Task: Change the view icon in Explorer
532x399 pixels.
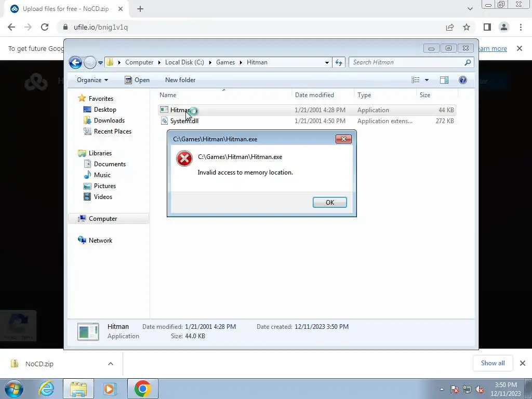Action: [x=415, y=80]
